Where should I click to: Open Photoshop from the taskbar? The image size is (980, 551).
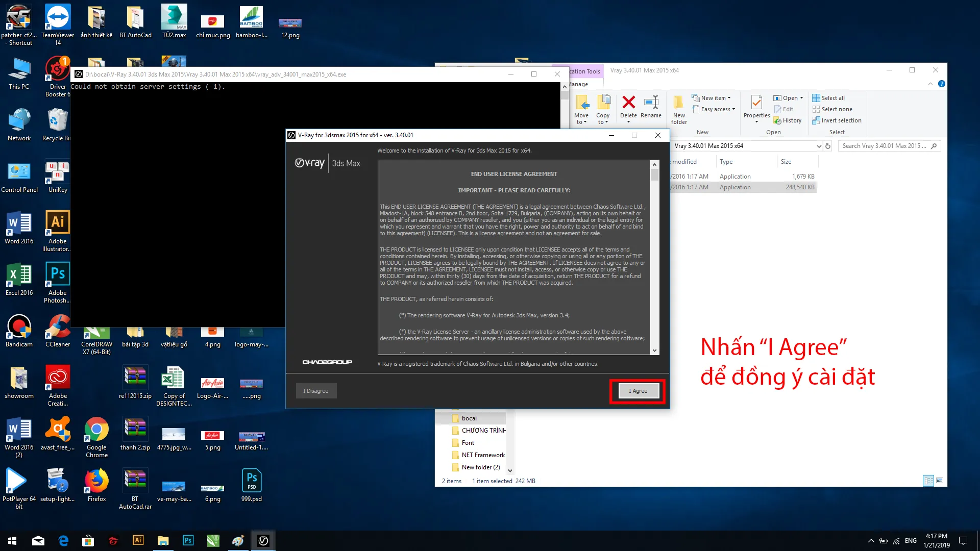188,540
